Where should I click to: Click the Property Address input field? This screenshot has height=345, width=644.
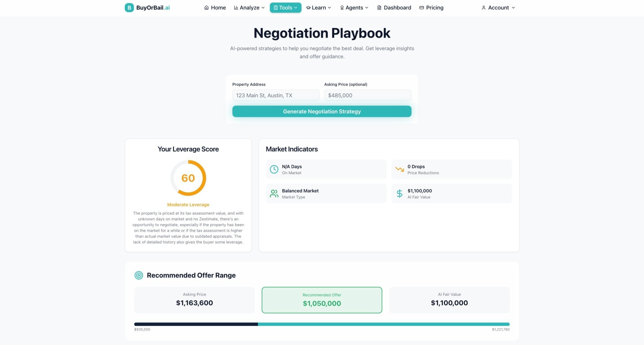[276, 95]
